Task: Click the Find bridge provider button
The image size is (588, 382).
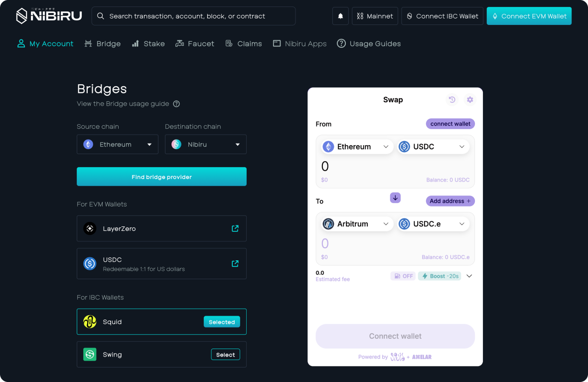Action: pos(161,177)
